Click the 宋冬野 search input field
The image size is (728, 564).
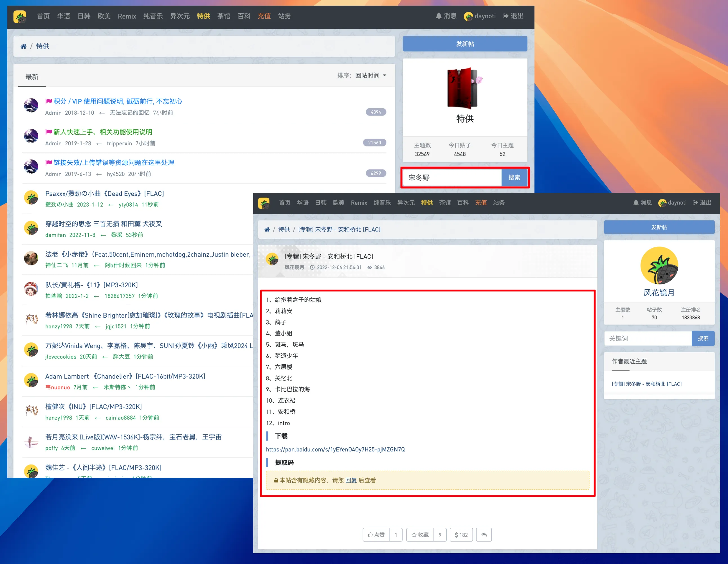click(x=452, y=178)
